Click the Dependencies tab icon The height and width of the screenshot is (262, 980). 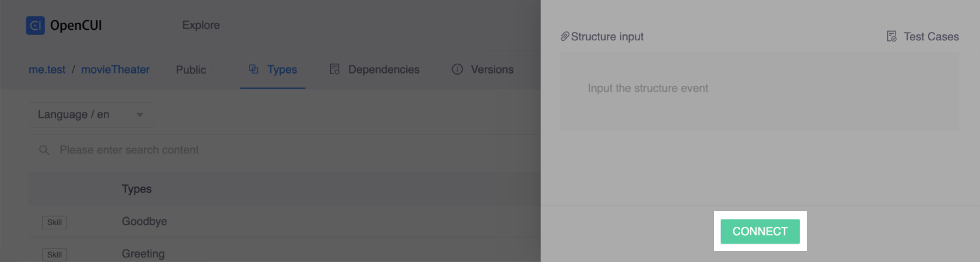tap(334, 69)
